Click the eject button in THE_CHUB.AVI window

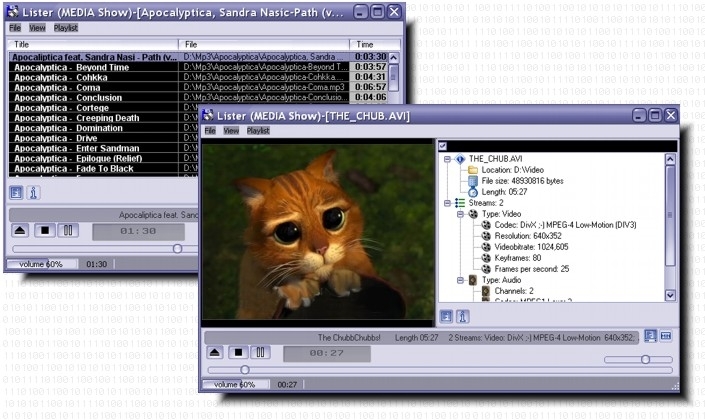coord(215,352)
